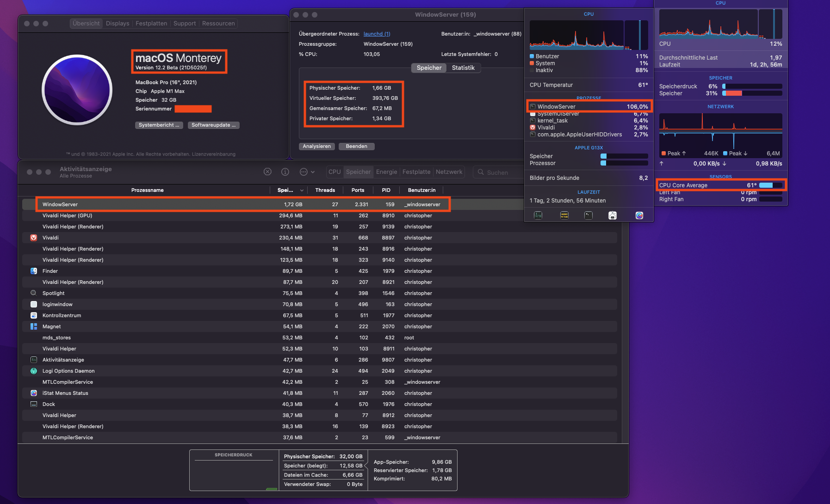Switch to Statistik in the WindowServer window
This screenshot has height=504, width=830.
(463, 68)
